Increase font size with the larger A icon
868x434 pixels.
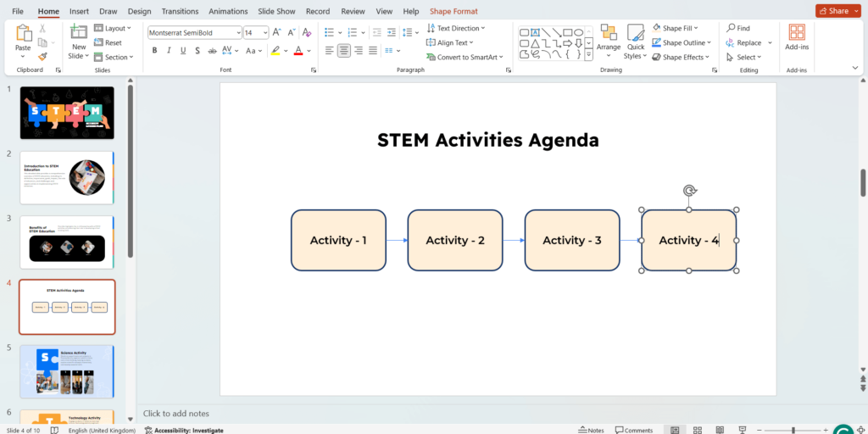point(278,33)
